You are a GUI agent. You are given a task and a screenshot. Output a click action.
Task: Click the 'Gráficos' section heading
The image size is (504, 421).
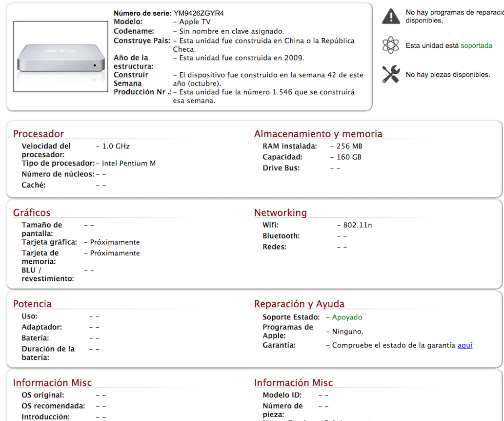click(32, 213)
